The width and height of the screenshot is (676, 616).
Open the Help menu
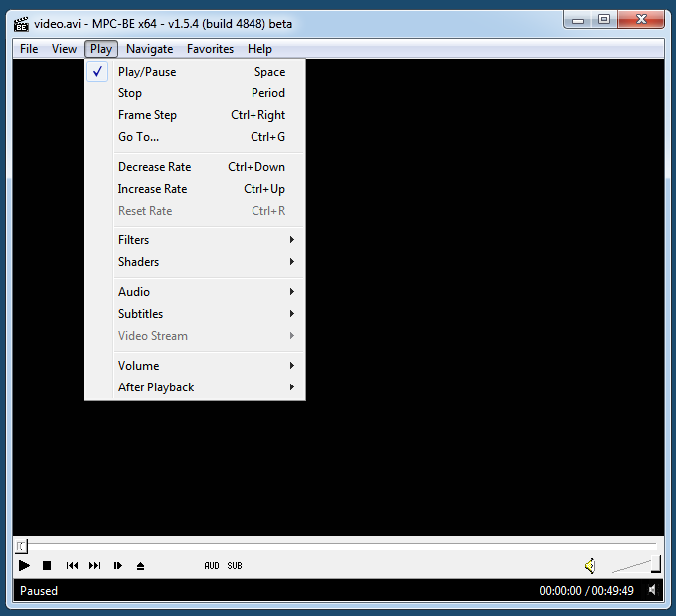point(259,49)
